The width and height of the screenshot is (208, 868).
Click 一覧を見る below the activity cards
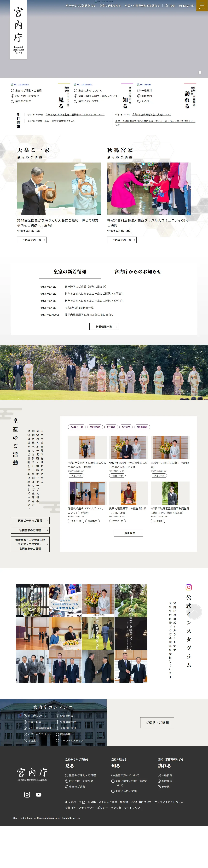click(128, 533)
